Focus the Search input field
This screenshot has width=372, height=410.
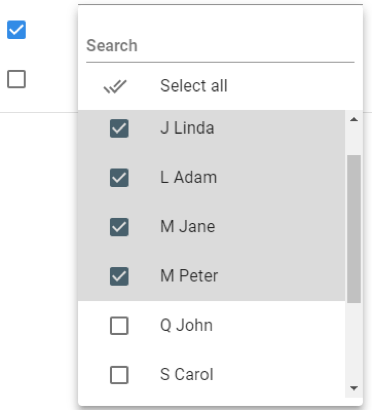[x=220, y=46]
